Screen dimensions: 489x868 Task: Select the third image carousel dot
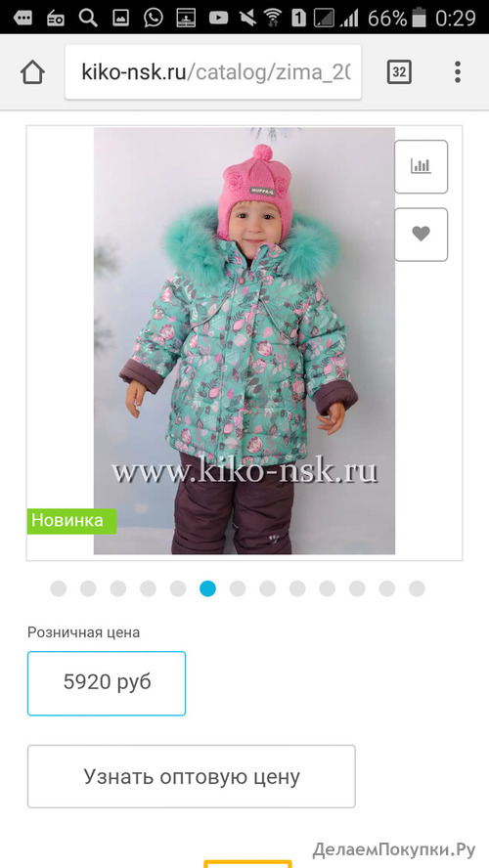(118, 588)
